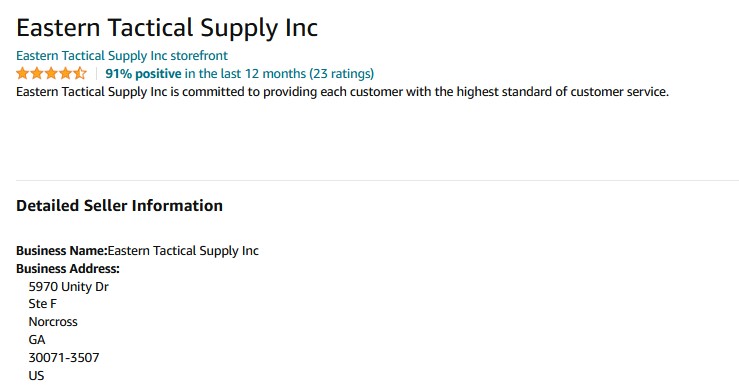The image size is (739, 390).
Task: Open Eastern Tactical Supply Inc storefront link
Action: tap(122, 56)
